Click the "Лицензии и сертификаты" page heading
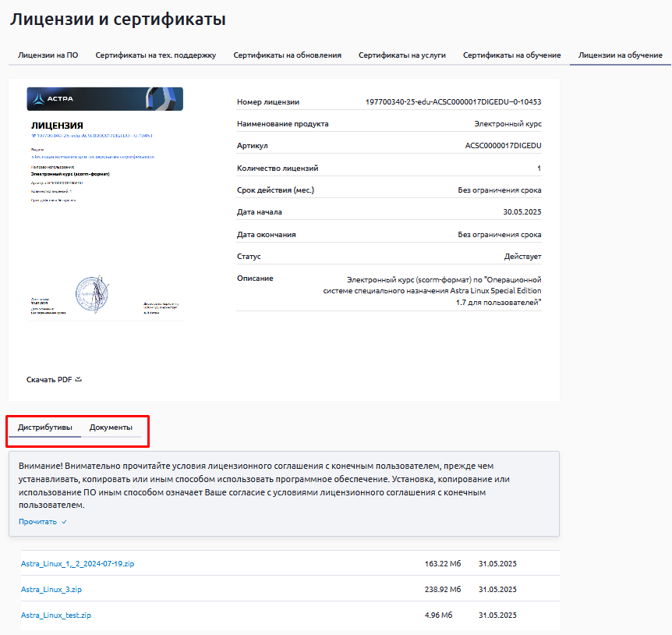 [118, 20]
